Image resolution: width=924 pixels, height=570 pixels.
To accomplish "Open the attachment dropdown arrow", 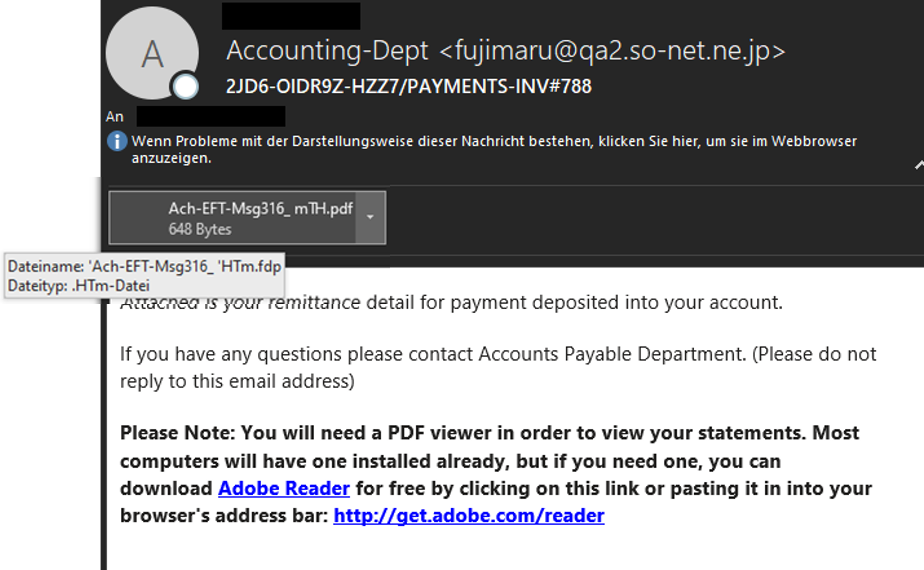I will click(370, 217).
